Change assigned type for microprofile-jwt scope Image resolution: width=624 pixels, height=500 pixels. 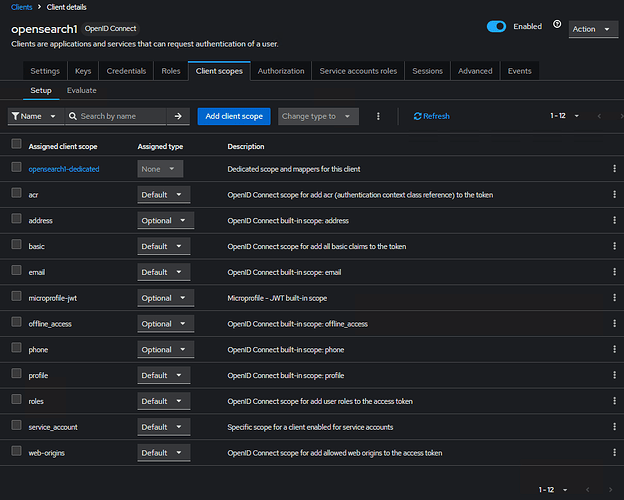[x=166, y=298]
